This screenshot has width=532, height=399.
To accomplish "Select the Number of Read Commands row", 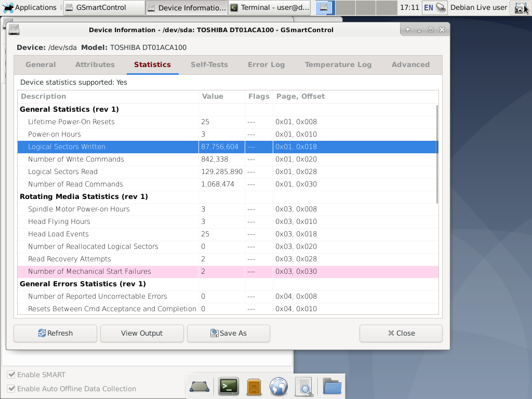I will point(228,184).
